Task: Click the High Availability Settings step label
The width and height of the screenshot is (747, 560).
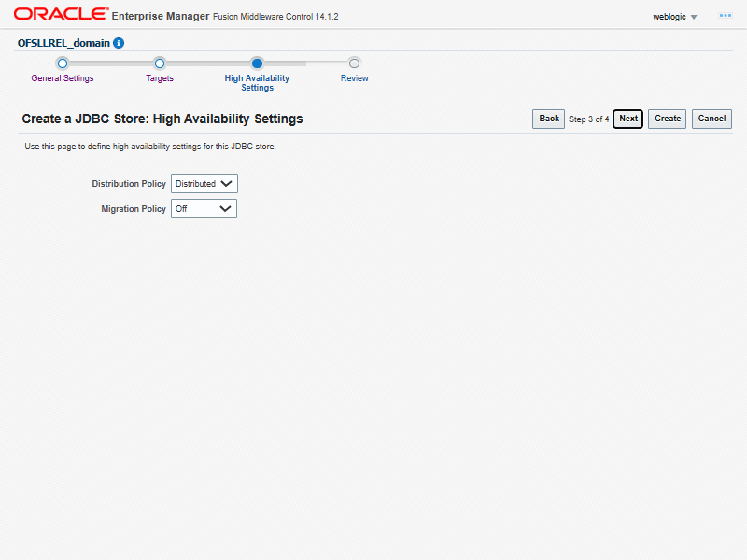Action: pyautogui.click(x=258, y=83)
